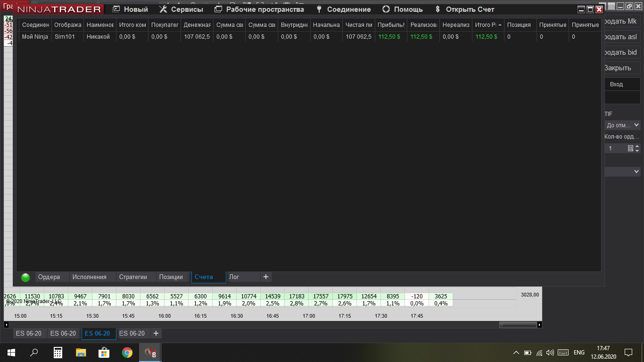Click the Вход label in chart trader panel
Viewport: 644px width, 362px height.
click(x=616, y=84)
